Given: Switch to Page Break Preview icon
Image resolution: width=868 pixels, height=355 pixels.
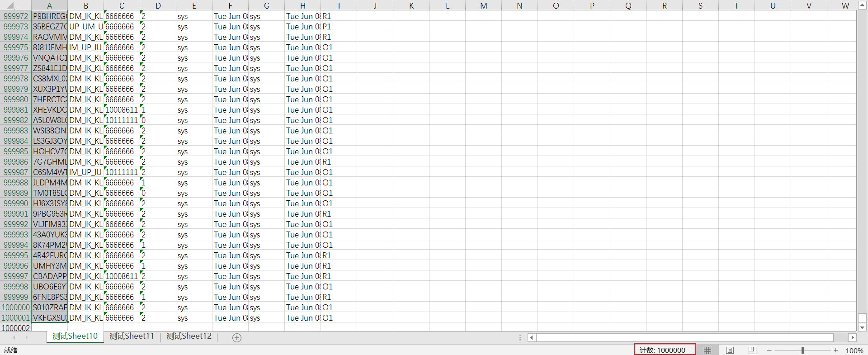Looking at the screenshot, I should [x=752, y=350].
